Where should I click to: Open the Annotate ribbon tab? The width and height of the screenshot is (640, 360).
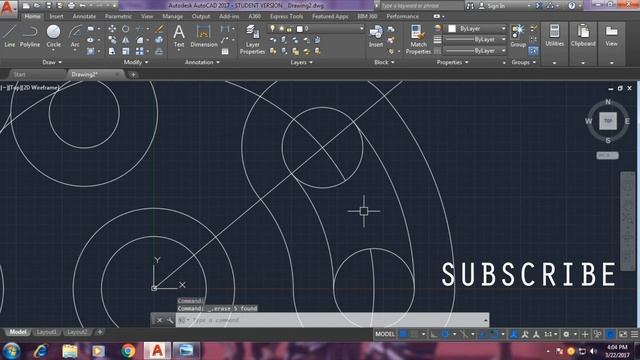coord(84,16)
